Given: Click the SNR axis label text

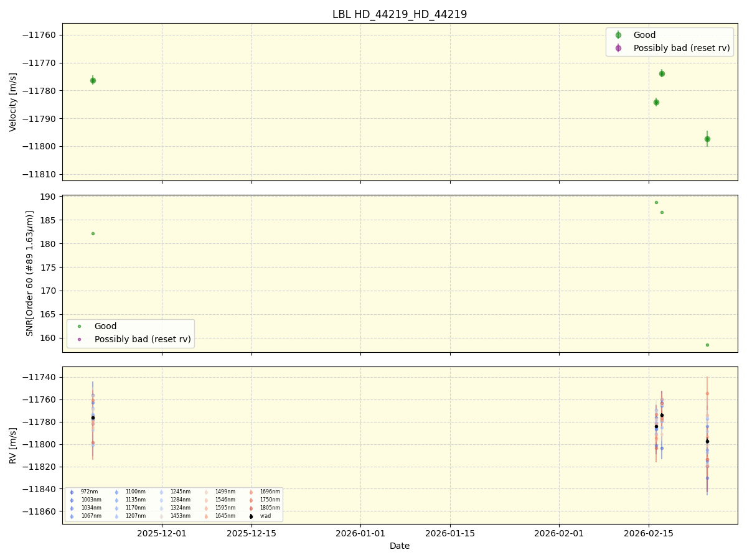Looking at the screenshot, I should (29, 272).
